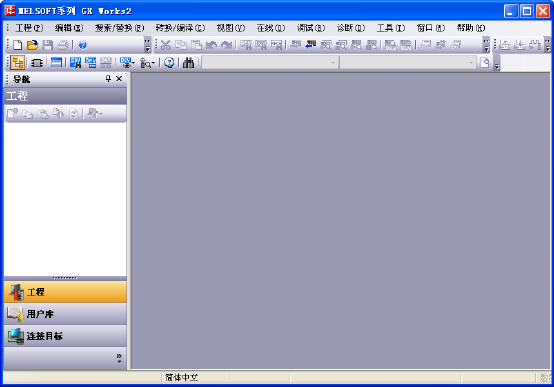Open the 工具(T) menu
The width and height of the screenshot is (554, 387).
click(x=391, y=28)
